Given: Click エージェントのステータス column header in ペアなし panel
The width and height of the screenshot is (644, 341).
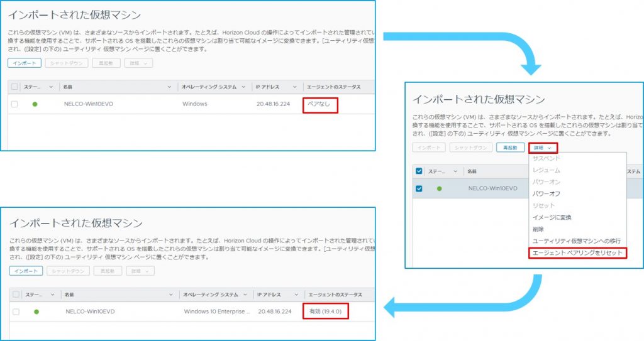Looking at the screenshot, I should 333,87.
